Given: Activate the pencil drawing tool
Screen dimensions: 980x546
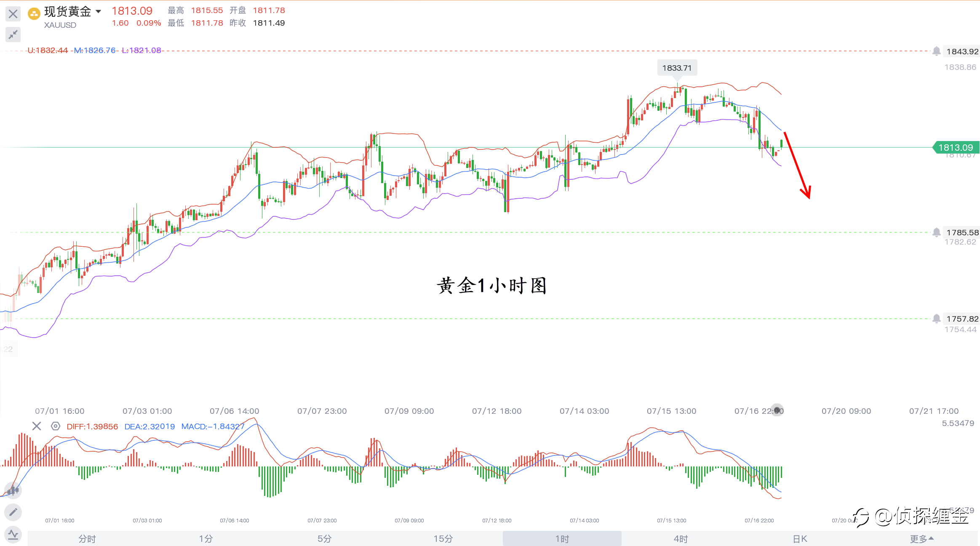Looking at the screenshot, I should click(x=13, y=512).
